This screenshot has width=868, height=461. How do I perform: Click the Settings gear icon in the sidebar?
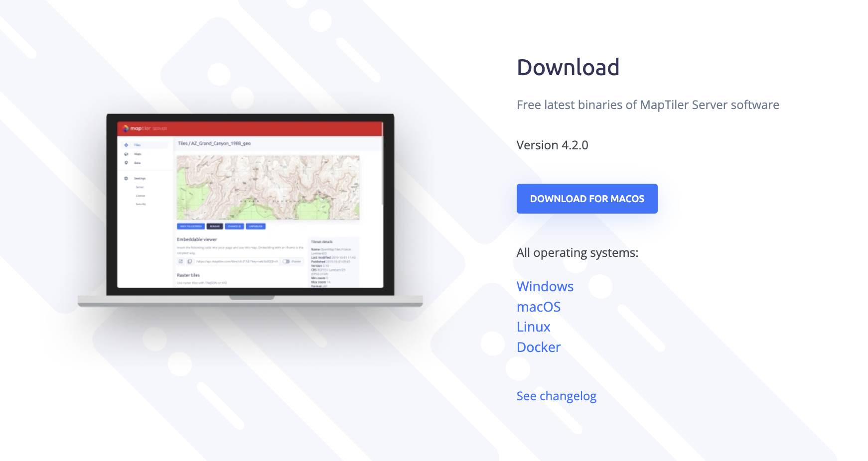pyautogui.click(x=126, y=178)
